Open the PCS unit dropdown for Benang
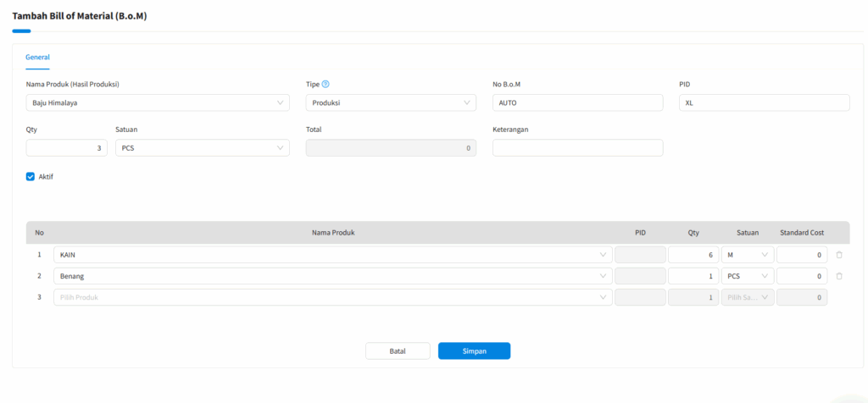 pos(748,276)
